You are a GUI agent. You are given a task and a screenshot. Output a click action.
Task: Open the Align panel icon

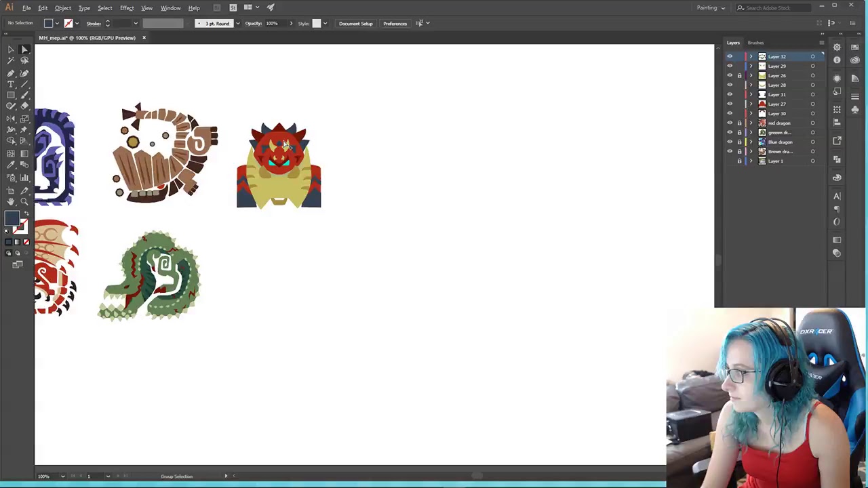(837, 123)
